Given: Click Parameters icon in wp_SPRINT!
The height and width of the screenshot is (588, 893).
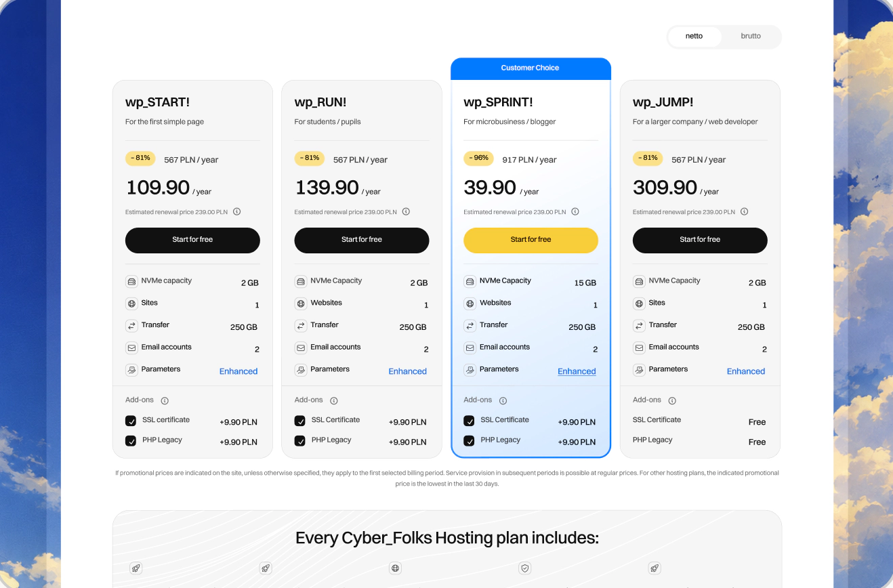Looking at the screenshot, I should point(470,370).
